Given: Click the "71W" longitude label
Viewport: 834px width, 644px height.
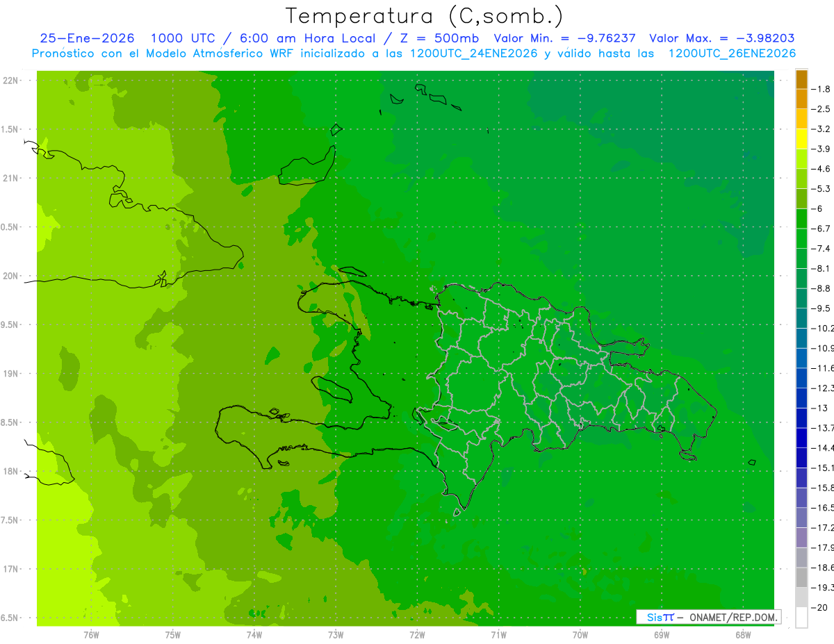Looking at the screenshot, I should point(498,634).
